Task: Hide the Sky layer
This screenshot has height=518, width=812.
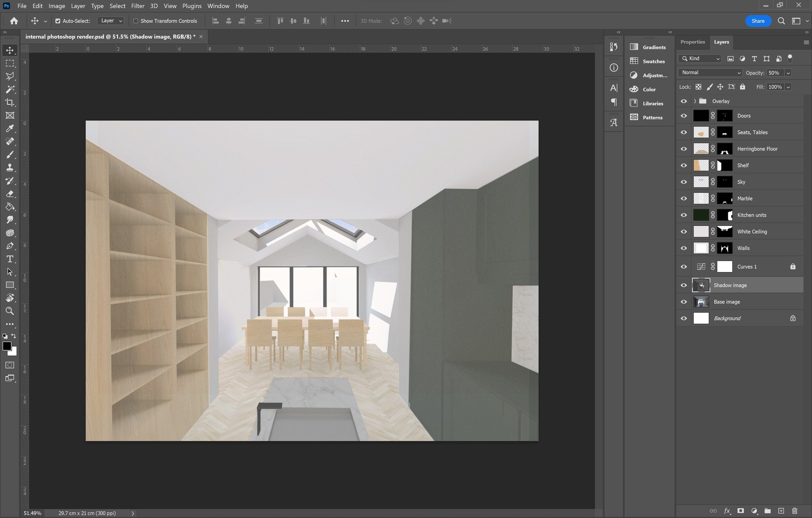Action: pos(683,182)
